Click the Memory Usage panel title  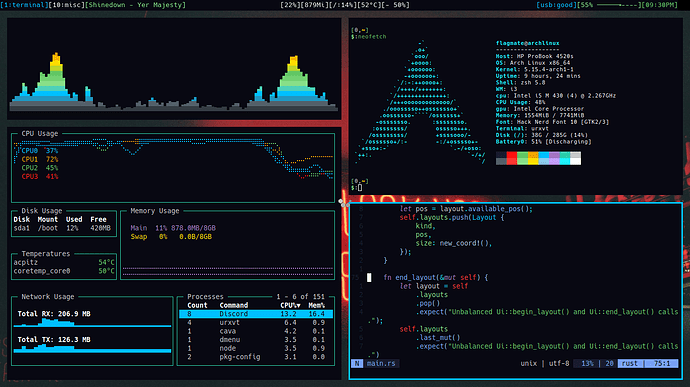click(x=155, y=211)
